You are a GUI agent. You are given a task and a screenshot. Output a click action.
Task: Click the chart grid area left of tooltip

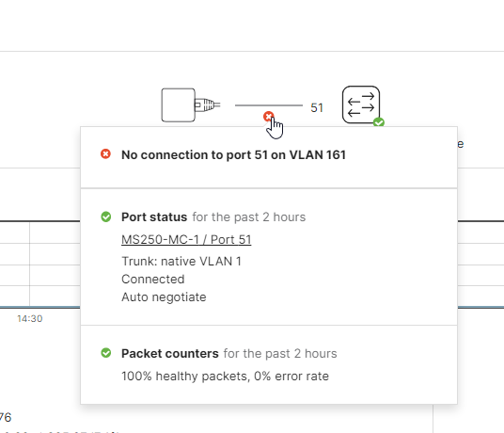(39, 264)
